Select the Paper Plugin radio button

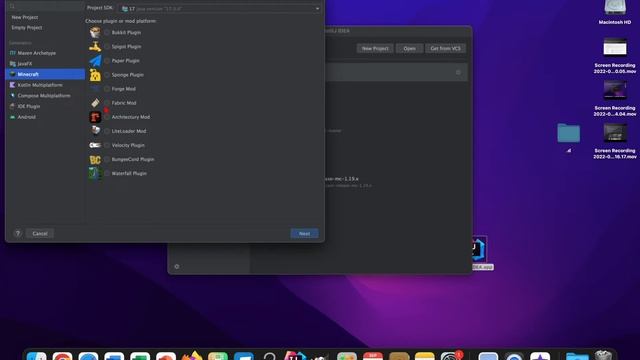tap(107, 60)
